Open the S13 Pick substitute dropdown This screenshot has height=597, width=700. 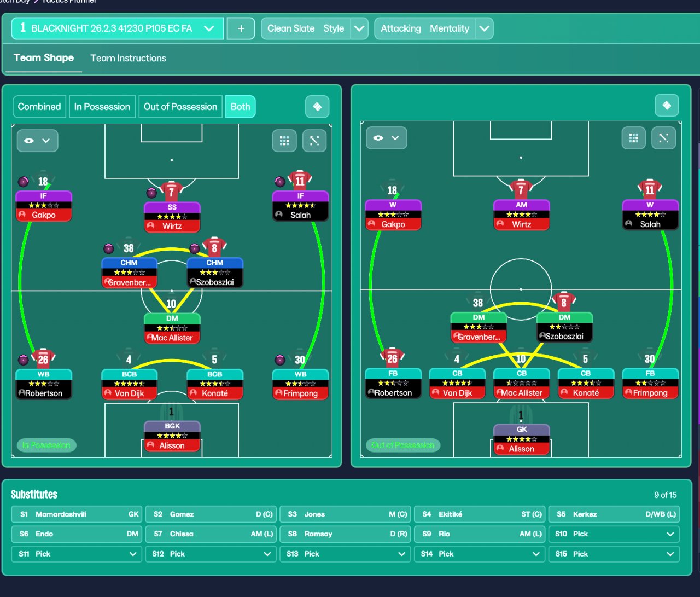(346, 554)
